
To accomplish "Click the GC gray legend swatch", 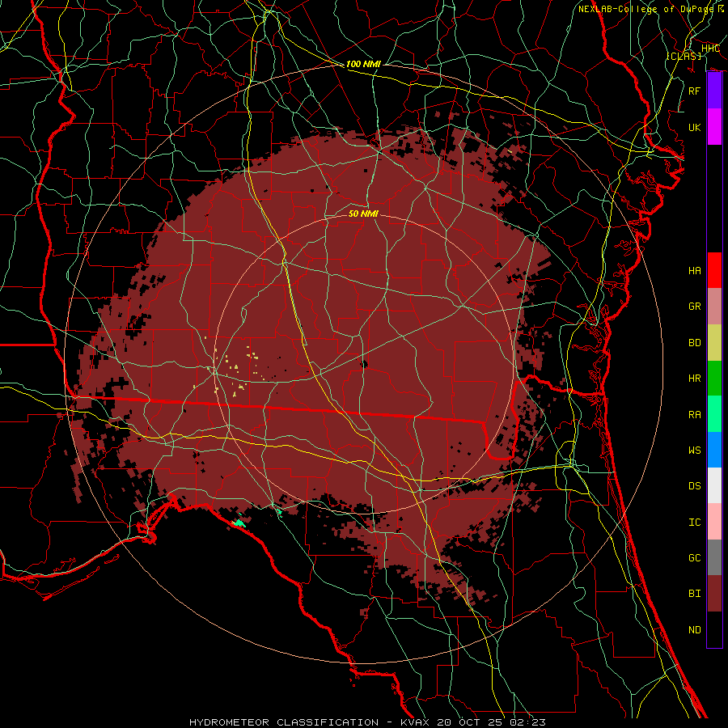I will point(714,557).
